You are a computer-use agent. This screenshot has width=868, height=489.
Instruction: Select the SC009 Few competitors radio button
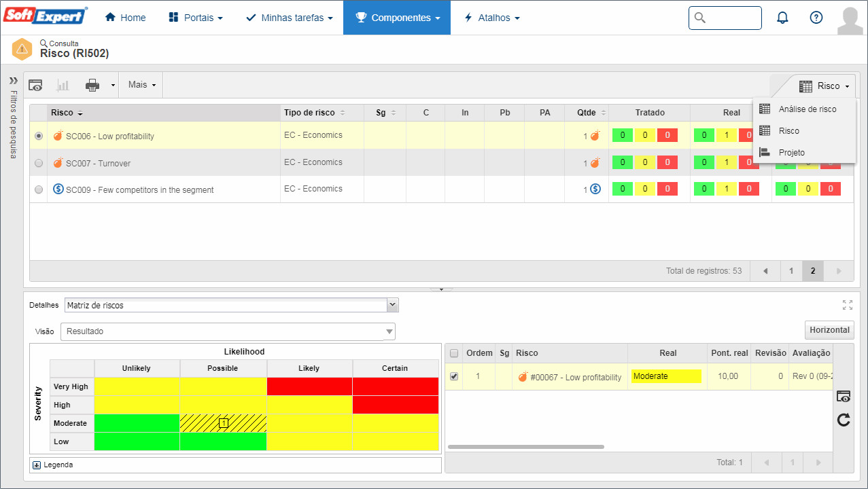click(39, 189)
